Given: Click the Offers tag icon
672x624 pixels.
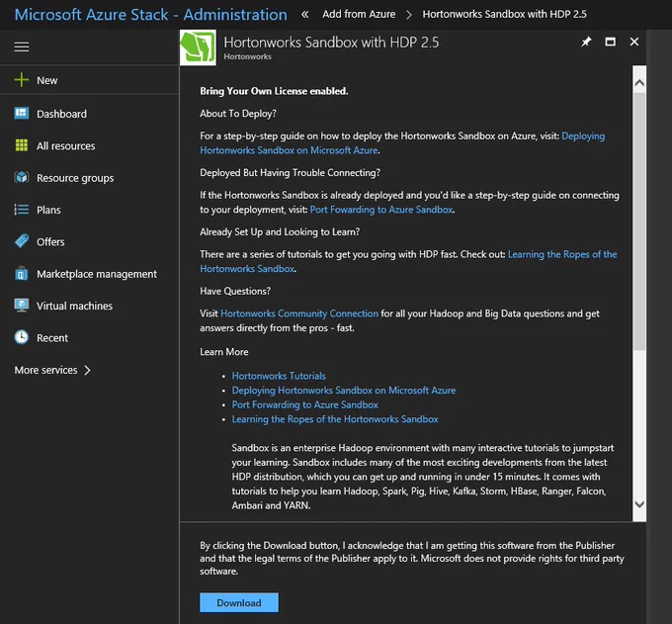Looking at the screenshot, I should pos(22,241).
